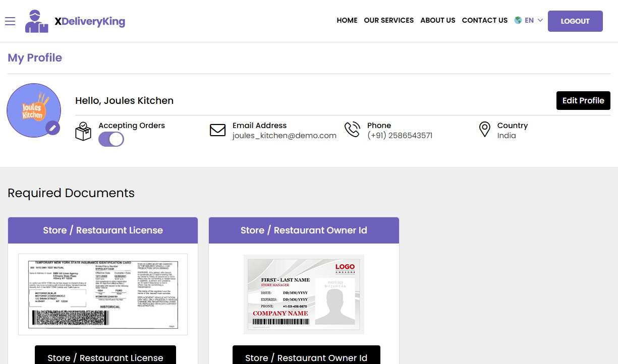Click the LOGOUT button
The width and height of the screenshot is (618, 364).
point(575,21)
